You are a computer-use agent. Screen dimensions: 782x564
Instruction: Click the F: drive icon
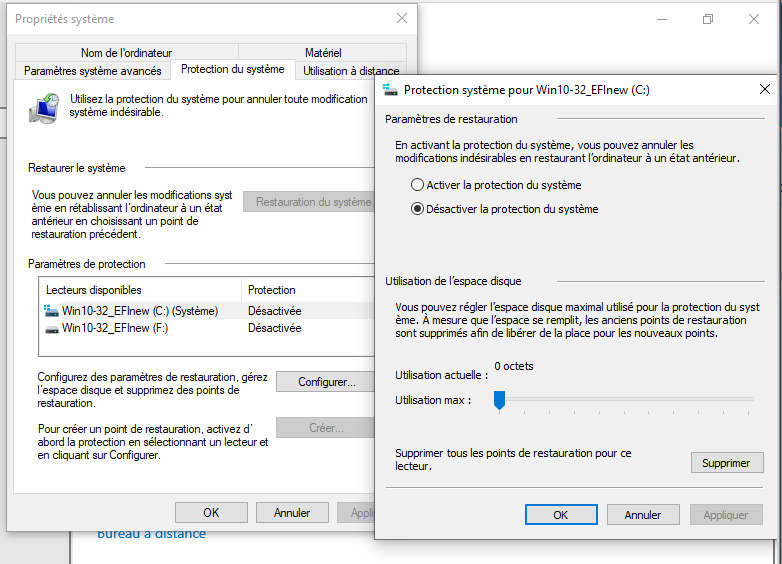point(52,329)
